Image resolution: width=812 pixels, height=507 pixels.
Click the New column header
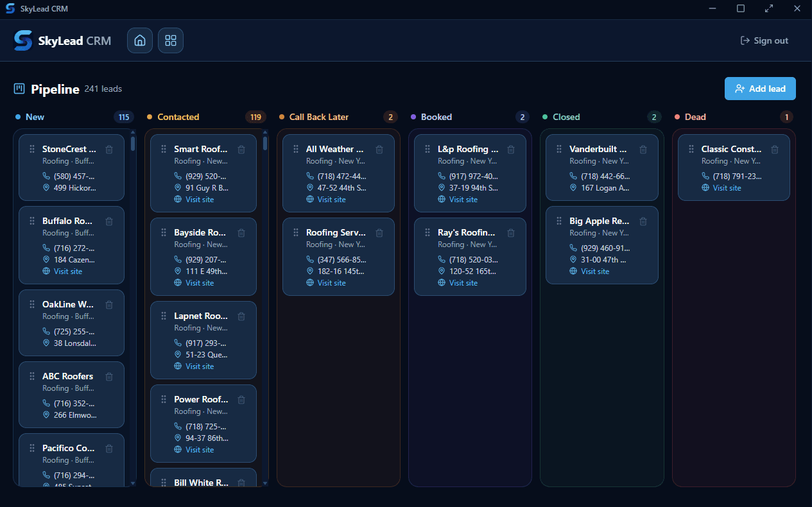[x=35, y=117]
